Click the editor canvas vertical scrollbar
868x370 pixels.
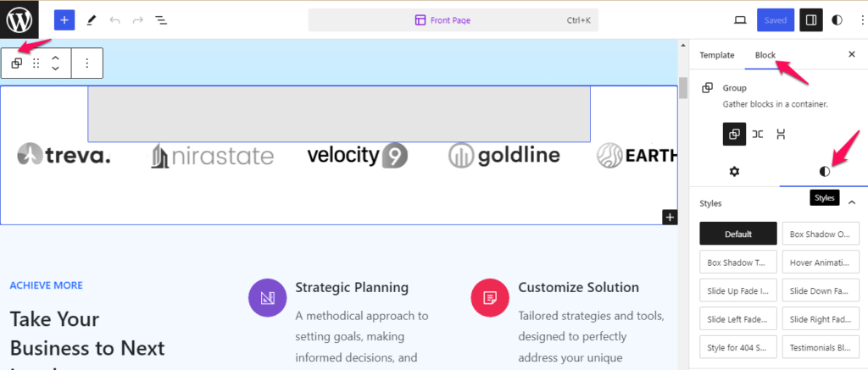683,88
